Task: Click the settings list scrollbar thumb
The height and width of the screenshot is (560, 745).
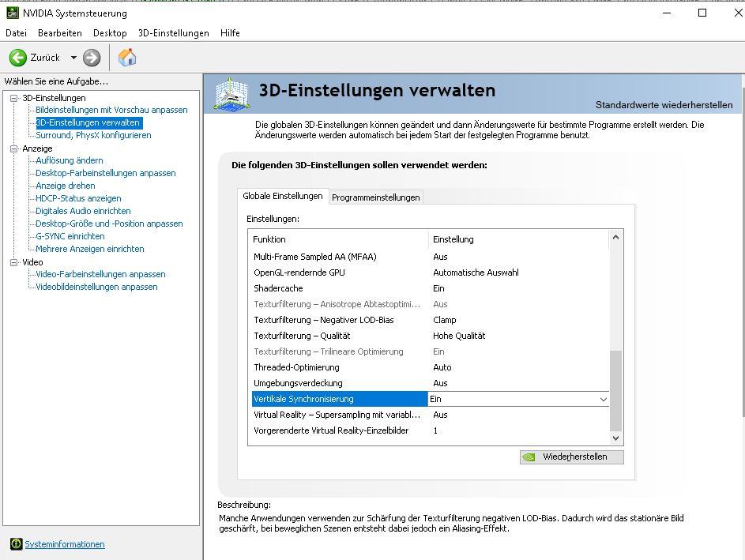Action: point(615,390)
